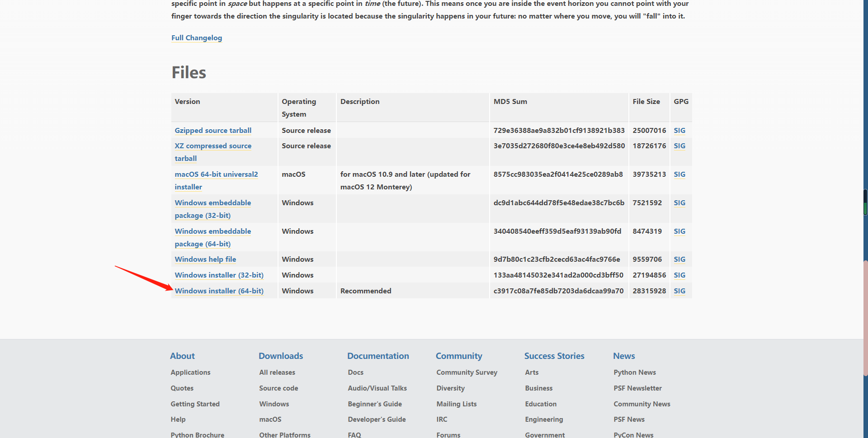The width and height of the screenshot is (868, 438).
Task: Select MD5 sum c3917c08a7fe85db7203da6dcaa99a70
Action: pos(558,291)
